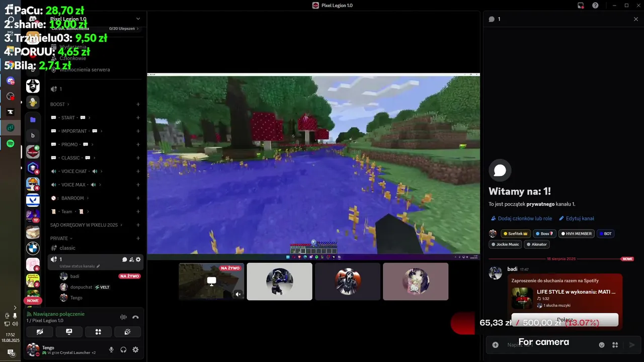Launch an activity from the voice panel

[x=98, y=332]
